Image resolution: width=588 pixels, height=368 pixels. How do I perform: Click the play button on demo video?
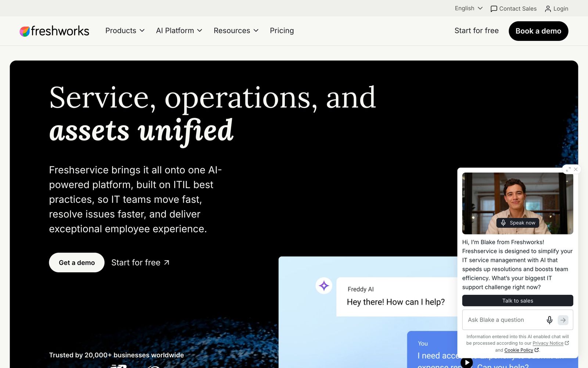467,362
